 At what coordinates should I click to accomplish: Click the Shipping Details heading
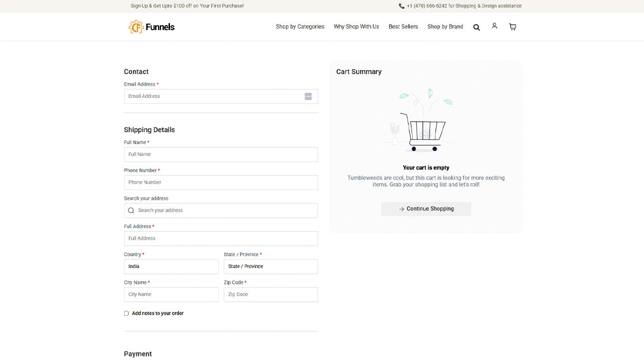pyautogui.click(x=149, y=130)
